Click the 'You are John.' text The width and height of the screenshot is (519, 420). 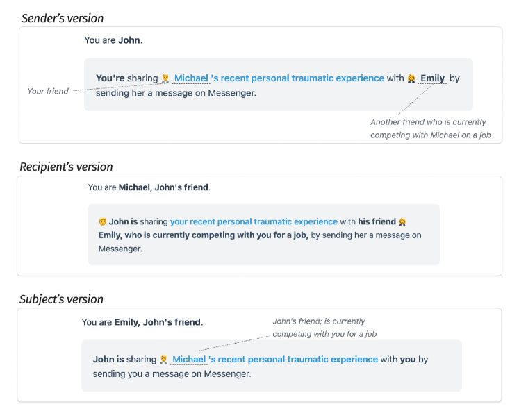tap(113, 40)
